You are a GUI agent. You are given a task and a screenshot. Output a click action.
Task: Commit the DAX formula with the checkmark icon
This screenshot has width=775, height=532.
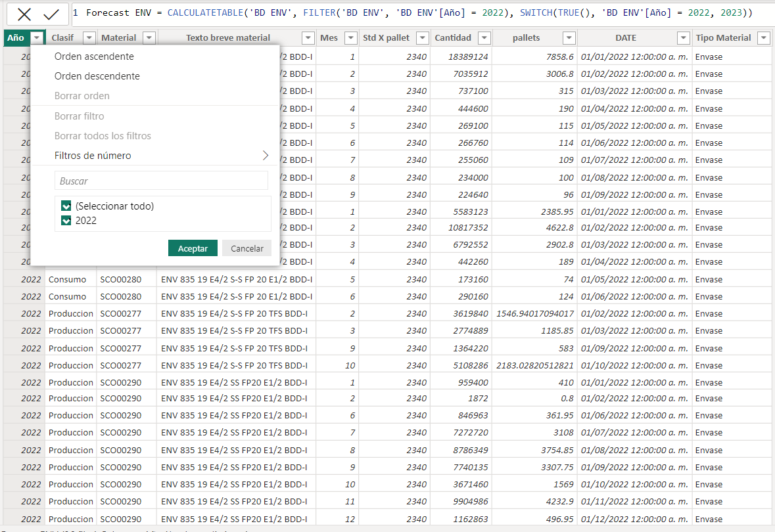pyautogui.click(x=51, y=14)
